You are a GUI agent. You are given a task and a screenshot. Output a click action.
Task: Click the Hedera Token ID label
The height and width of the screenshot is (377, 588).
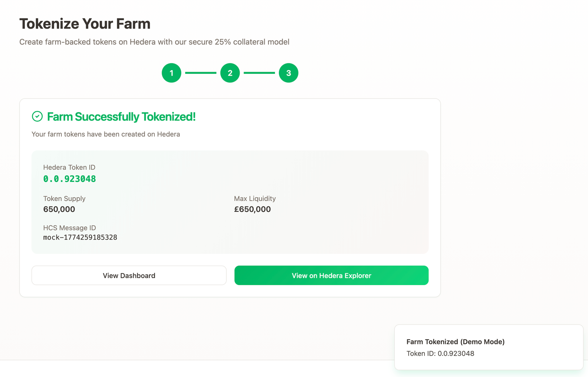(69, 168)
